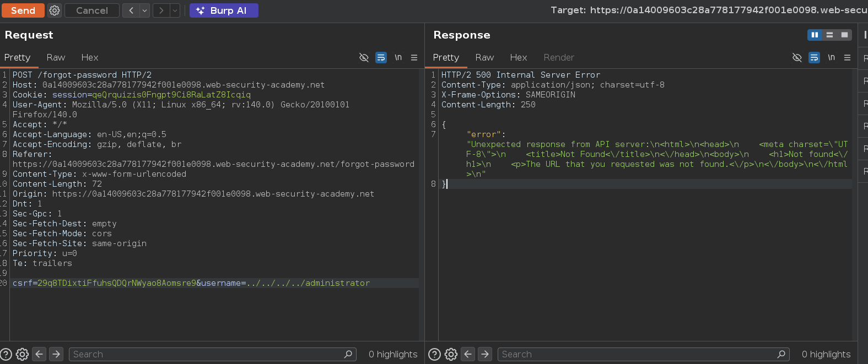Click the Target URL label
868x364 pixels.
click(709, 10)
